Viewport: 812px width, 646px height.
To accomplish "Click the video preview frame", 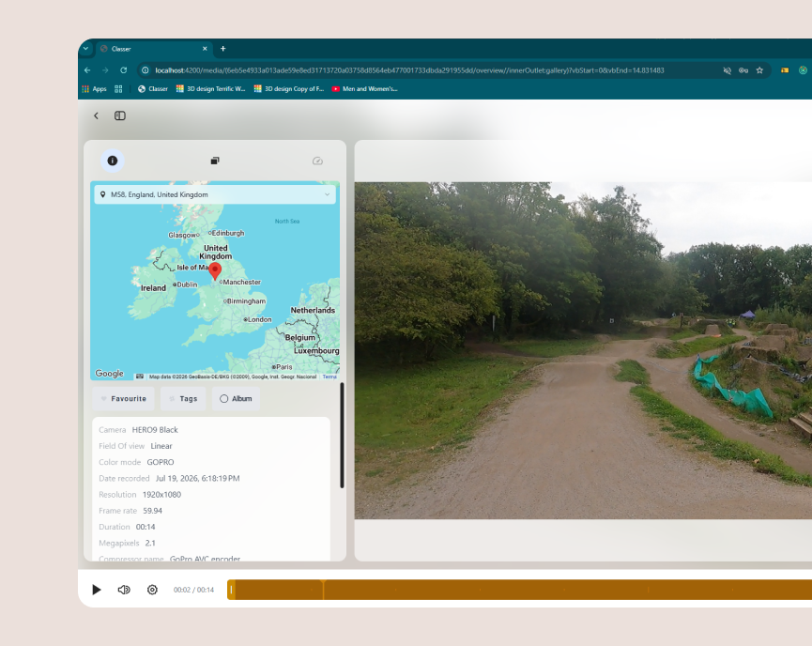I will click(x=583, y=350).
